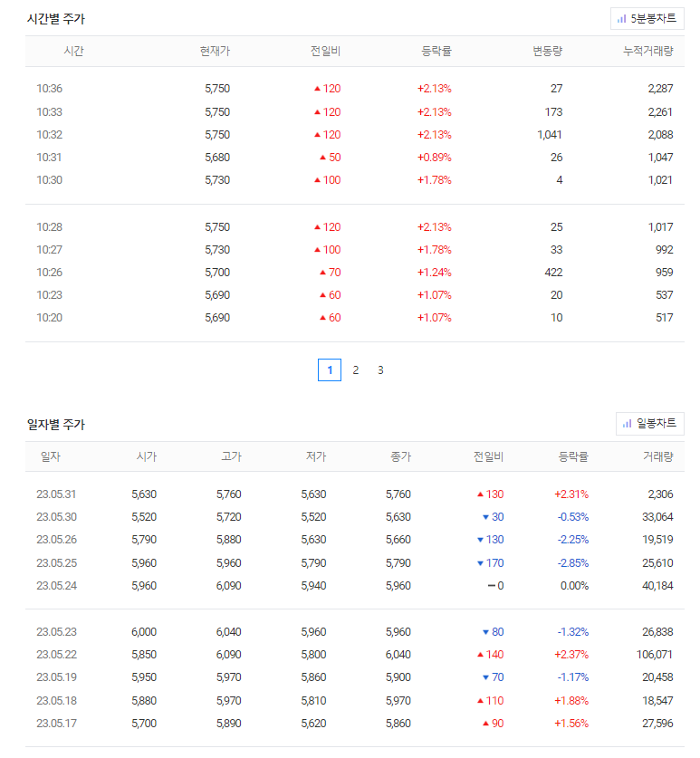Open the 5분봉차트 chart button
The image size is (700, 758).
647,19
